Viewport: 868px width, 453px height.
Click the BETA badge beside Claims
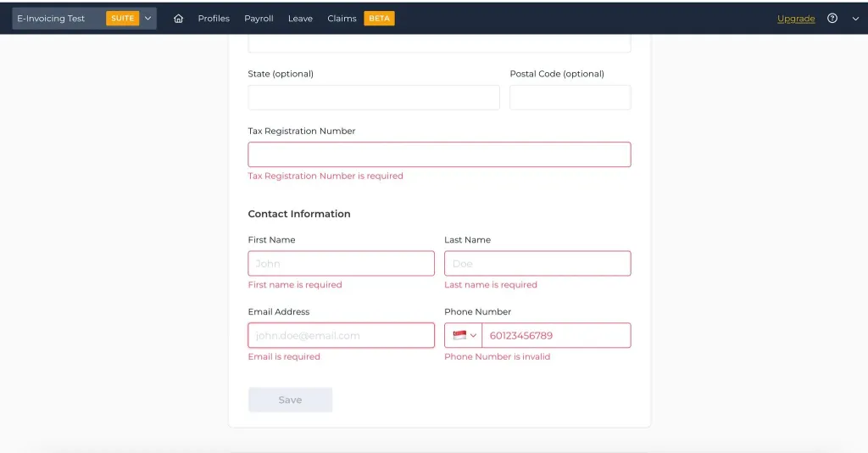[379, 19]
